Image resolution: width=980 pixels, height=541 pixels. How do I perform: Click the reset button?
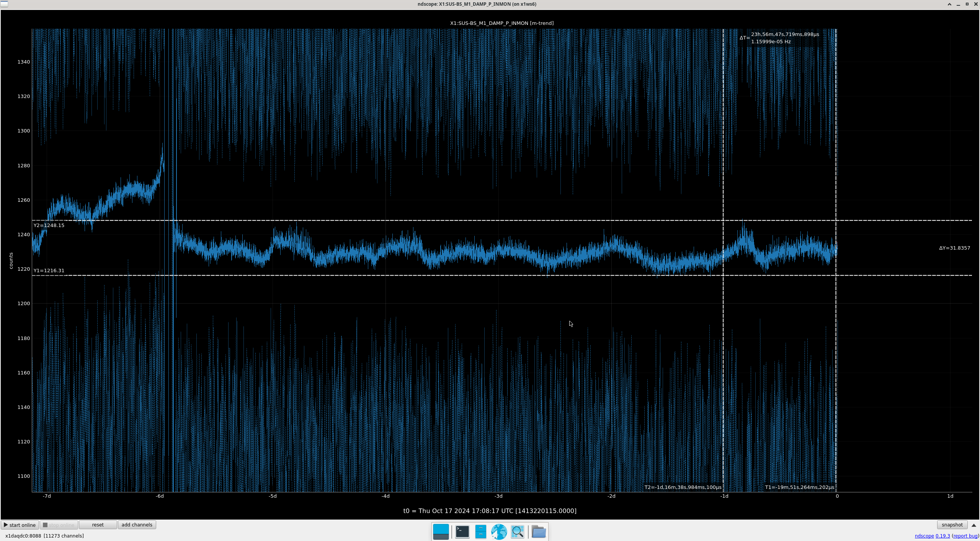98,525
